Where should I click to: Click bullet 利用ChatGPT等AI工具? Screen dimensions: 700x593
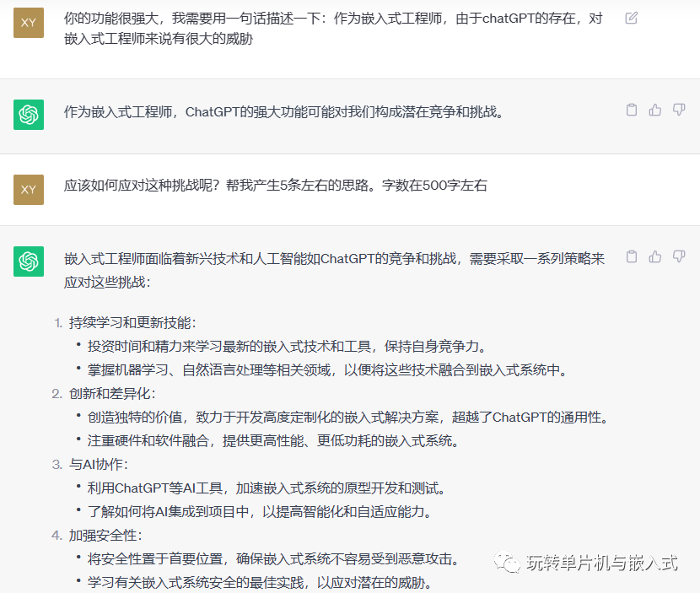267,488
